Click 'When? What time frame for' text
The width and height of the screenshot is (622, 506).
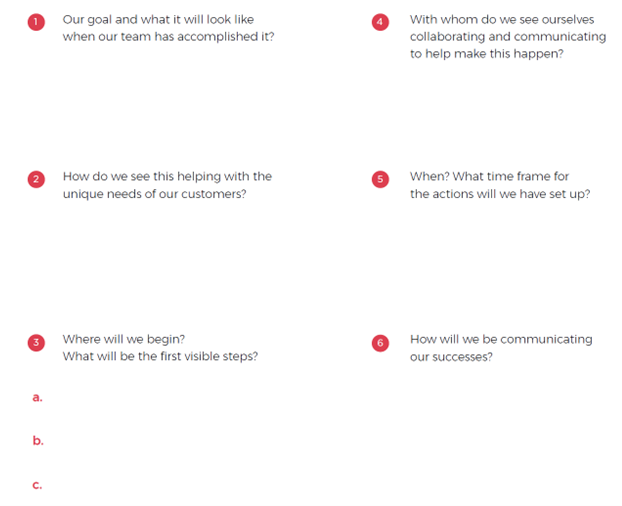[x=490, y=176]
